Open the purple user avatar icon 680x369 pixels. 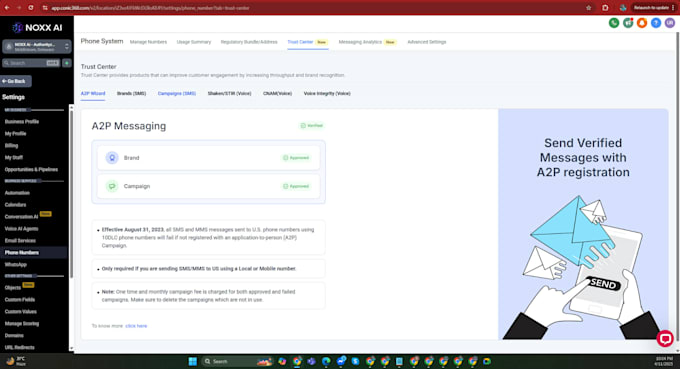[670, 23]
